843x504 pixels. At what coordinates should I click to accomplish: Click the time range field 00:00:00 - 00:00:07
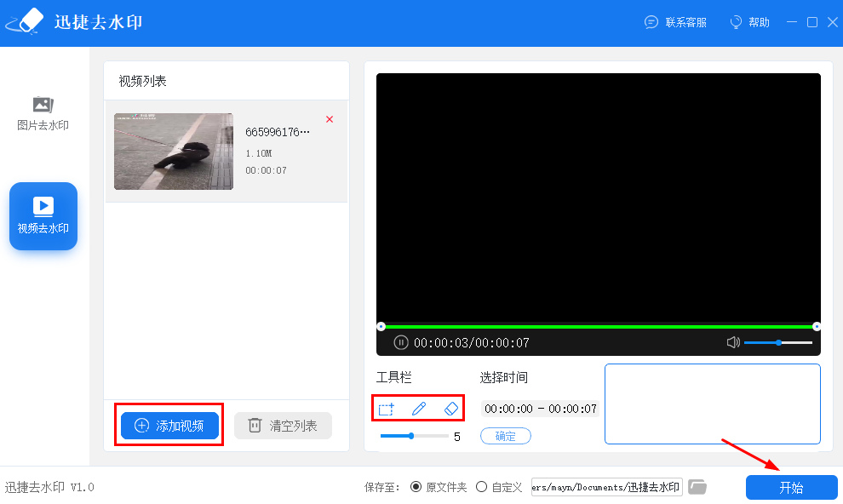tap(541, 409)
